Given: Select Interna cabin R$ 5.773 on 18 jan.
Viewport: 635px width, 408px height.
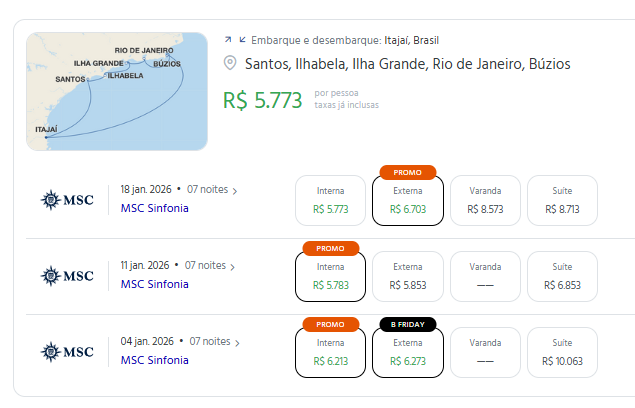Looking at the screenshot, I should coord(331,200).
